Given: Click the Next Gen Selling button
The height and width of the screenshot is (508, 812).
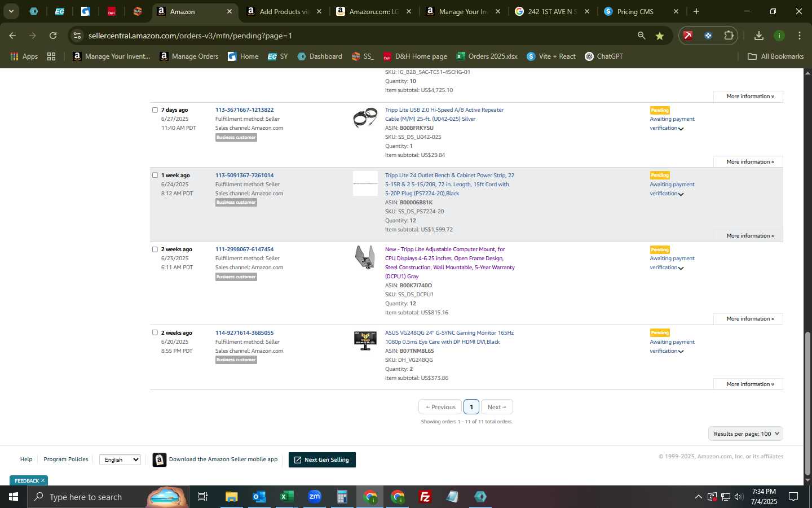Looking at the screenshot, I should pos(322,459).
